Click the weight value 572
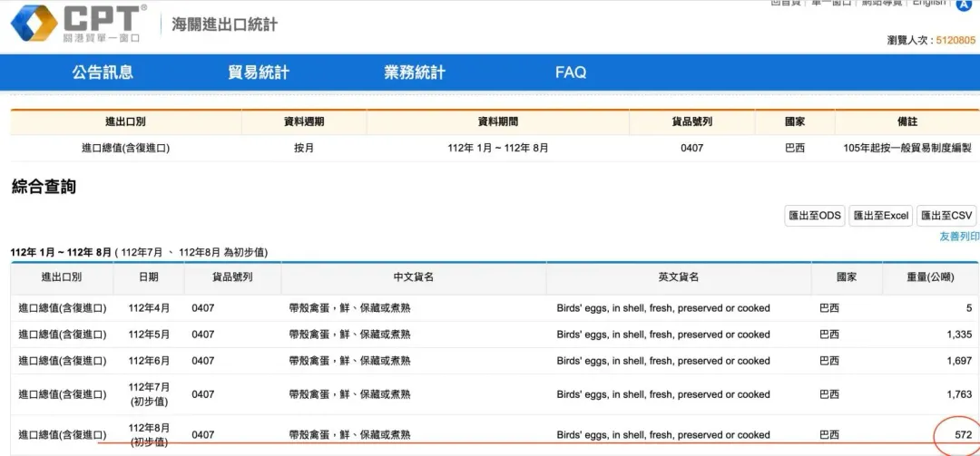The height and width of the screenshot is (456, 980). (x=963, y=435)
